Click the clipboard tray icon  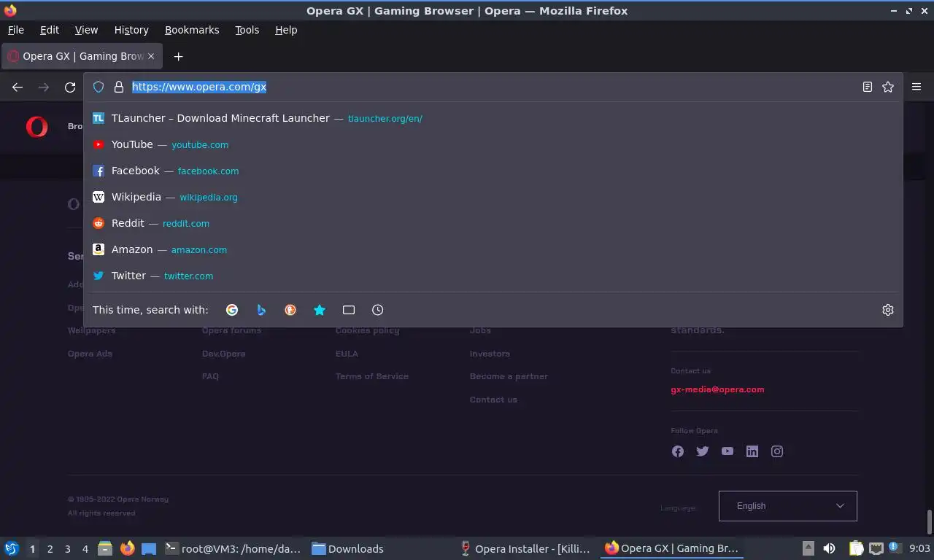(x=857, y=548)
